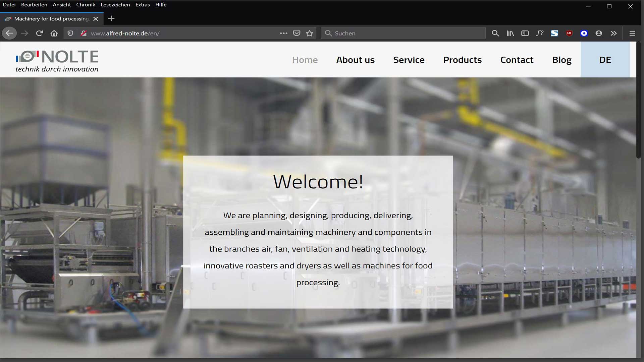Screen dimensions: 644x362
Task: Open the Products page link
Action: click(x=463, y=60)
